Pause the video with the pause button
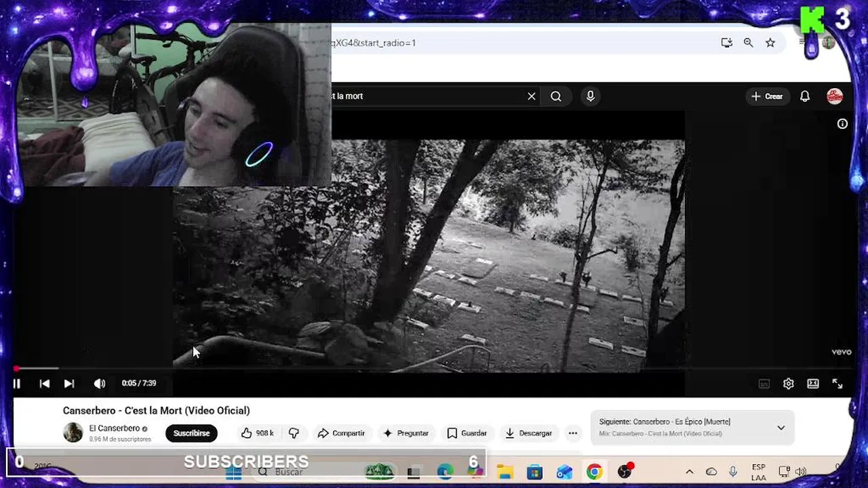The width and height of the screenshot is (868, 488). (17, 384)
